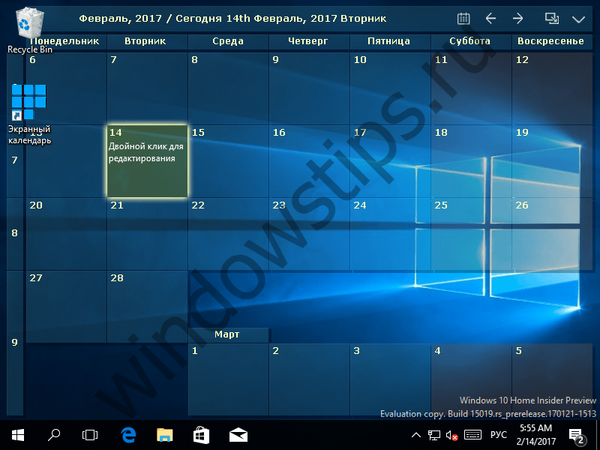Open the Экранный календарь desktop shortcut
Viewport: 600px width, 450px height.
coord(29,115)
